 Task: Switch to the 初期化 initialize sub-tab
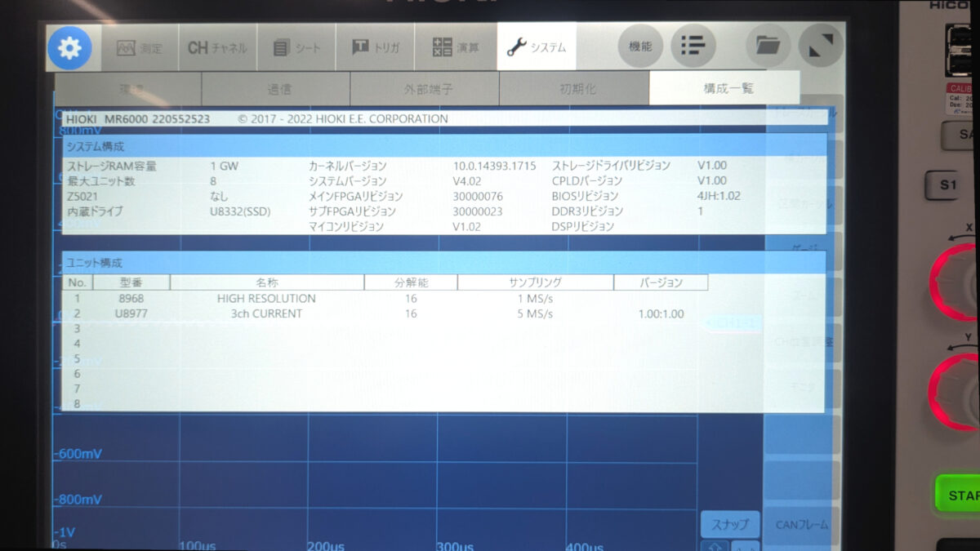[574, 88]
